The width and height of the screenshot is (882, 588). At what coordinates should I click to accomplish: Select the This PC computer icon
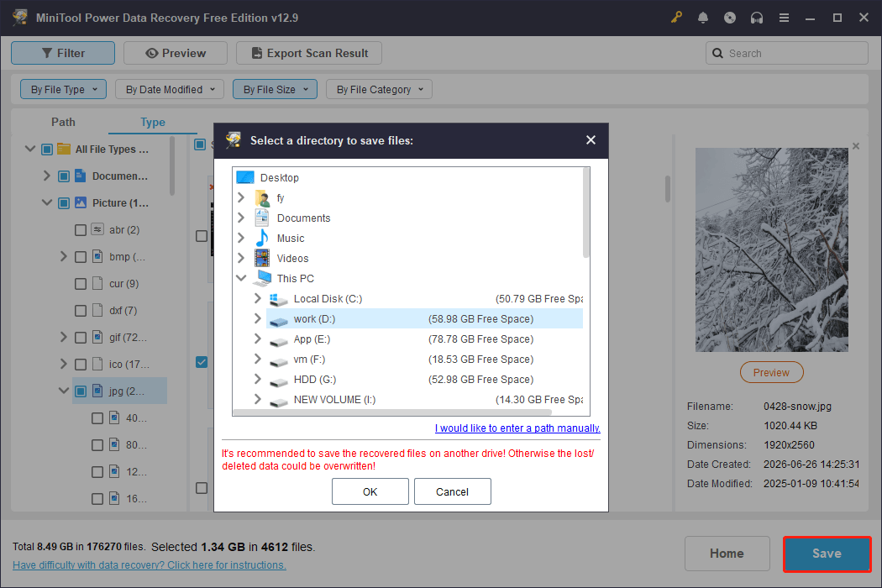262,279
